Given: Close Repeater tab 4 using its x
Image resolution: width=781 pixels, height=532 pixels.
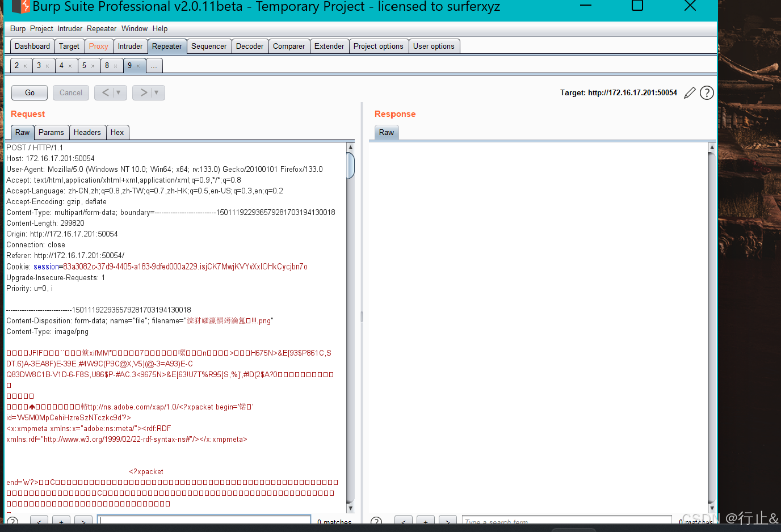Looking at the screenshot, I should (70, 66).
